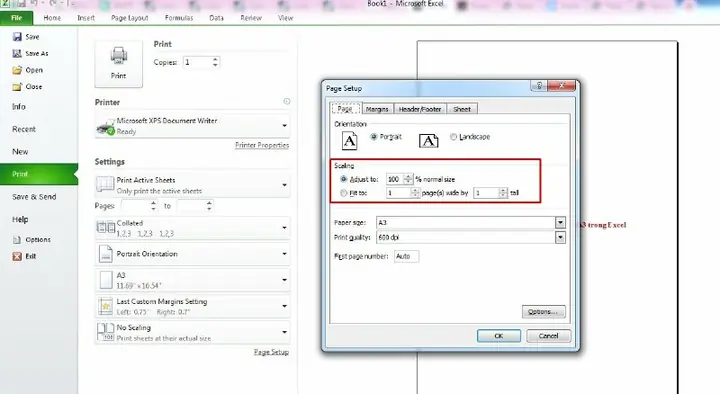Switch to the Header/Footer tab in Page Setup
720x394 pixels.
pyautogui.click(x=420, y=109)
